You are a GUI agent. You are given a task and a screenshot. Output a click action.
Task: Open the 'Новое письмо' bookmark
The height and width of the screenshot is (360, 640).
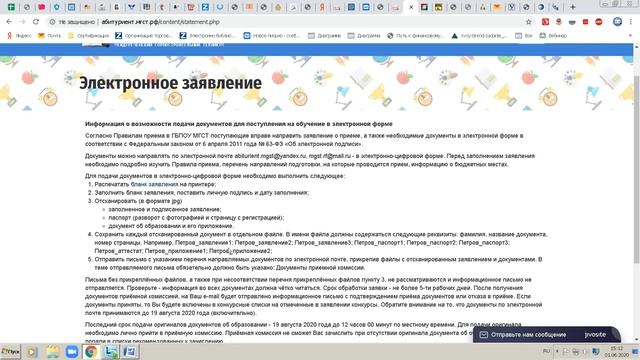point(272,36)
